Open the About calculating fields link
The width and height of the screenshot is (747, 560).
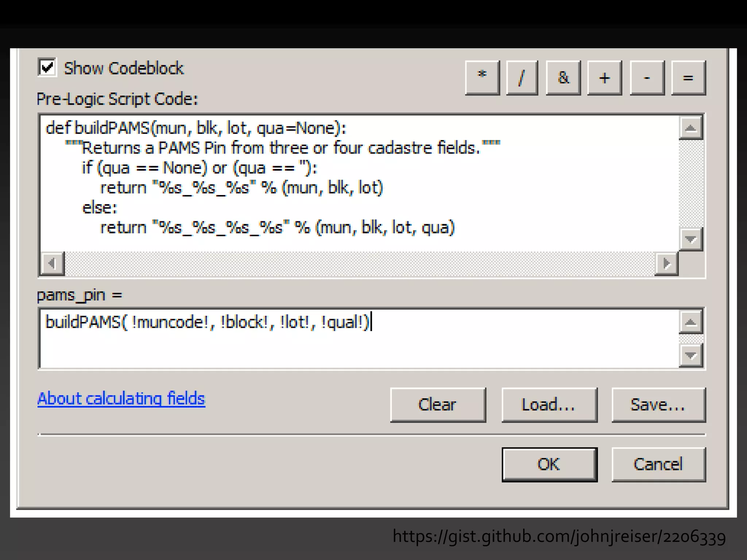(x=121, y=398)
